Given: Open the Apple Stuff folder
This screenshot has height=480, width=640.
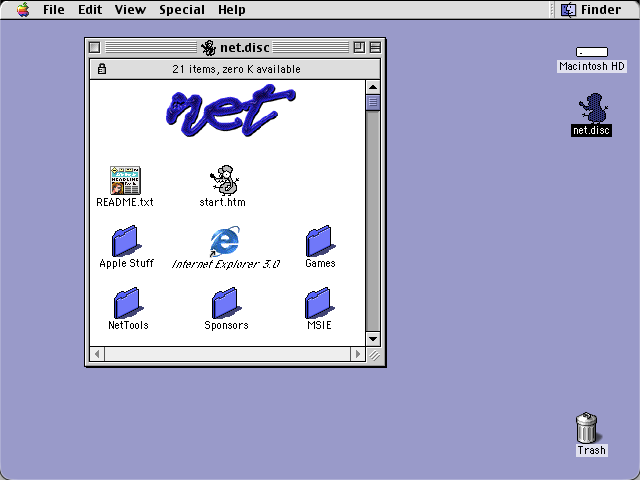Looking at the screenshot, I should click(127, 241).
